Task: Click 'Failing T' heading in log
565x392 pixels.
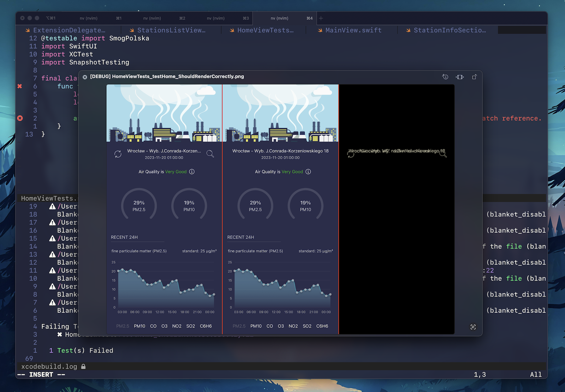Action: 59,327
